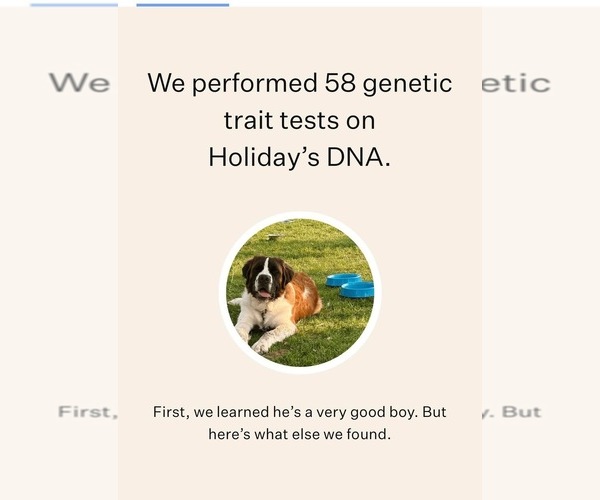Viewport: 600px width, 500px height.
Task: Select the darker blue progress segment
Action: pyautogui.click(x=182, y=4)
